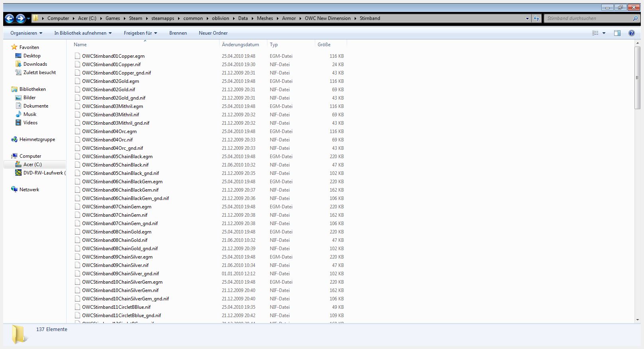Click the Stirnband durchsuchen search field
Image resolution: width=644 pixels, height=349 pixels.
[x=589, y=18]
